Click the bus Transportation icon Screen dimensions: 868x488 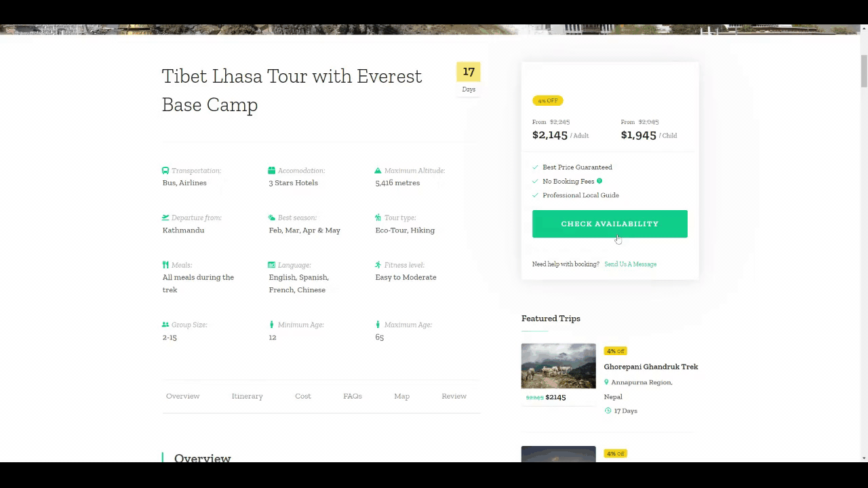tap(165, 171)
